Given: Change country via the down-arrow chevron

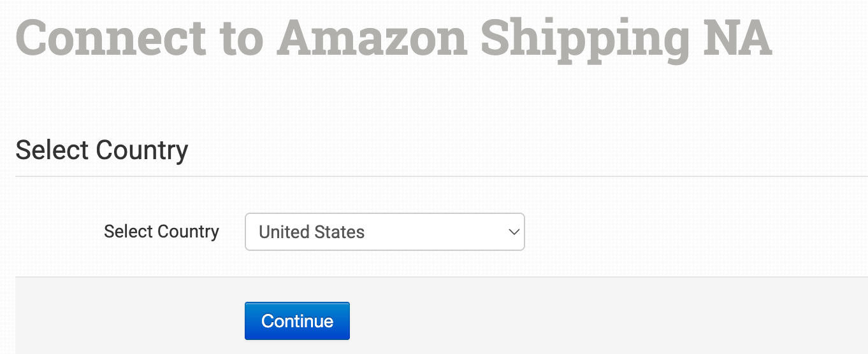Looking at the screenshot, I should click(514, 232).
